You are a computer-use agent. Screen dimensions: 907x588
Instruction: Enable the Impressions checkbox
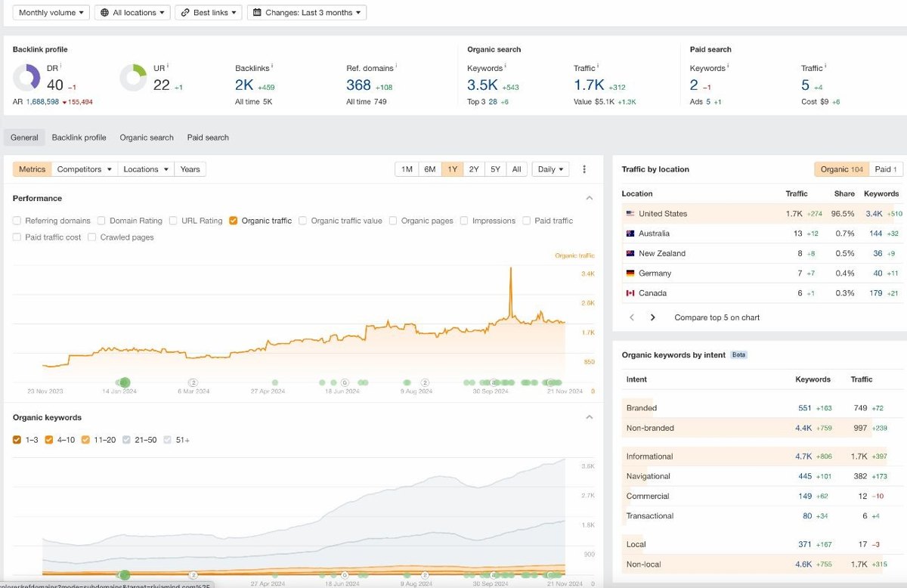pos(464,221)
